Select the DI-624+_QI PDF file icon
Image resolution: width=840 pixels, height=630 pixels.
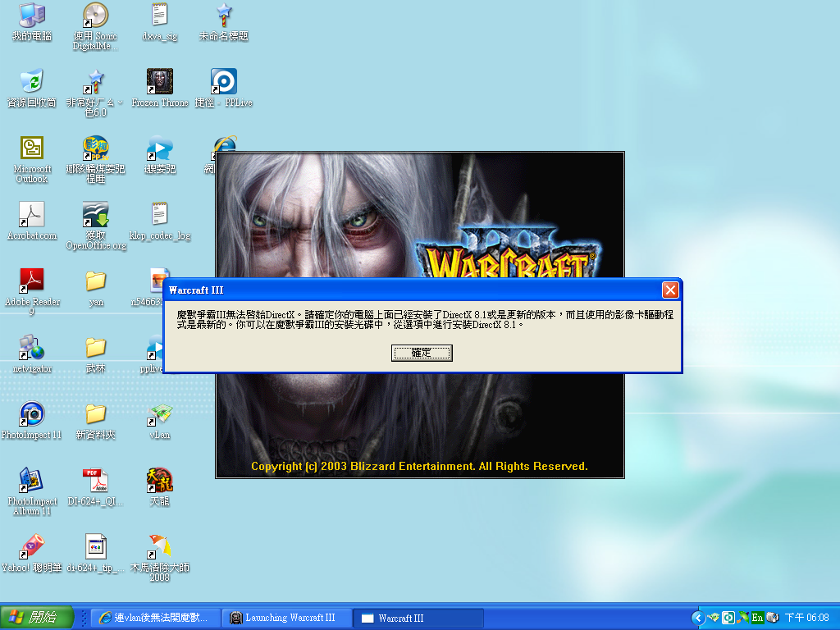pyautogui.click(x=95, y=487)
